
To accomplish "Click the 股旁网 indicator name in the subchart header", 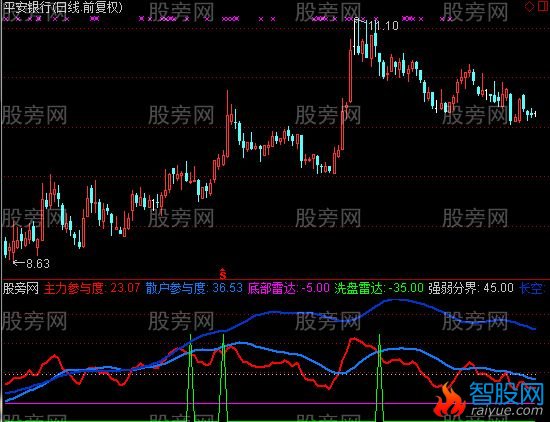I will click(x=21, y=288).
